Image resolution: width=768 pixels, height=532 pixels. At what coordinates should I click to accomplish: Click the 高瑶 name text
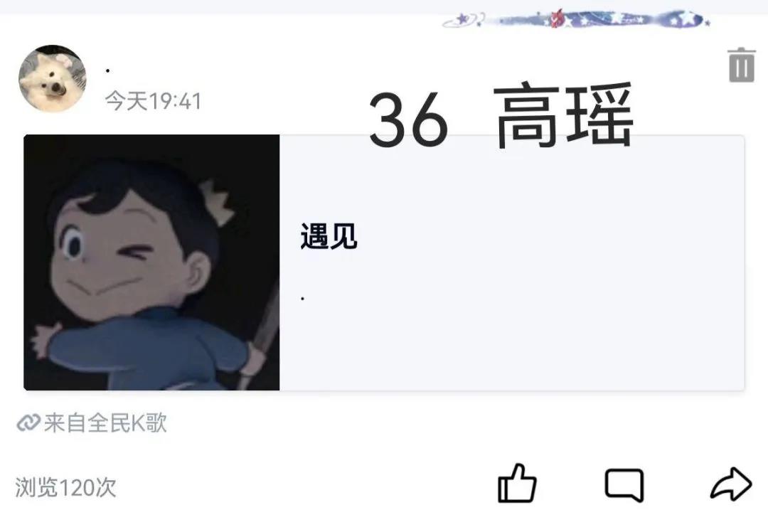564,117
